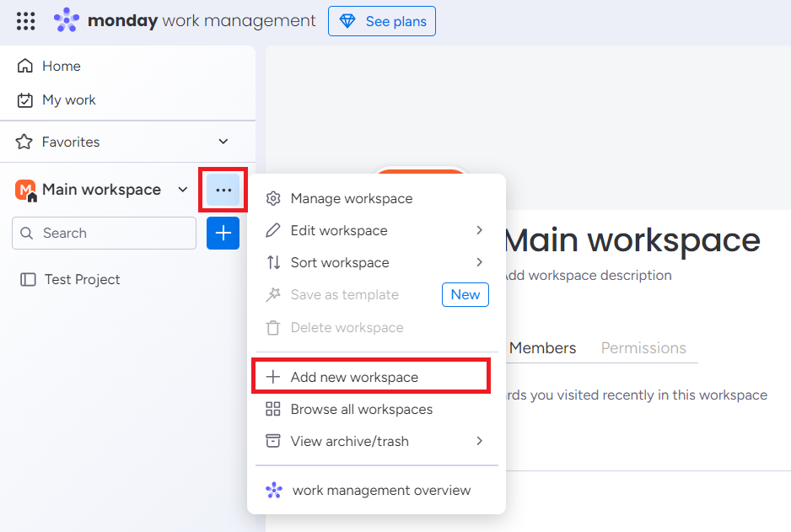Click the Delete workspace trash icon
This screenshot has height=532, width=791.
point(273,328)
